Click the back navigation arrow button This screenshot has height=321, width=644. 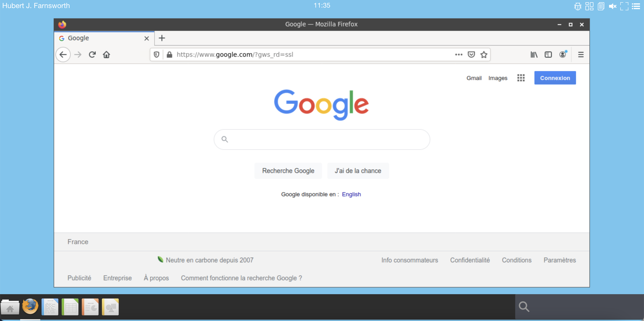64,54
